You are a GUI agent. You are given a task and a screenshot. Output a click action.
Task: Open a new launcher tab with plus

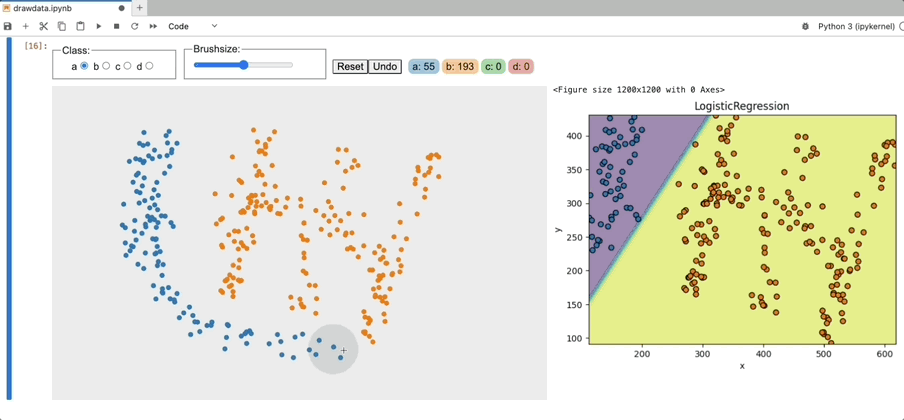140,8
